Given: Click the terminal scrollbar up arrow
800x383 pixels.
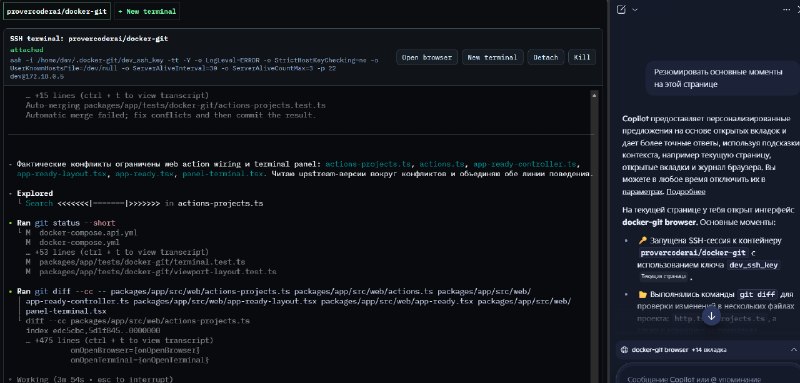Looking at the screenshot, I should pyautogui.click(x=594, y=95).
